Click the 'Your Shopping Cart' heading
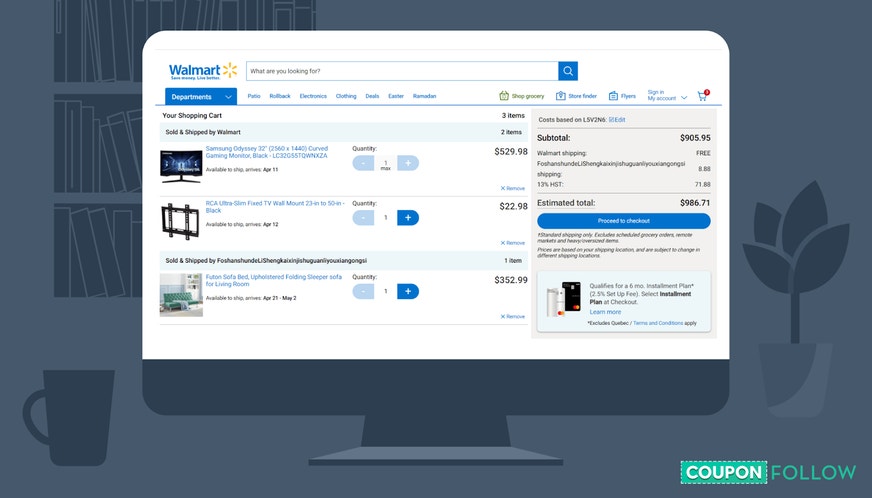 coord(192,116)
